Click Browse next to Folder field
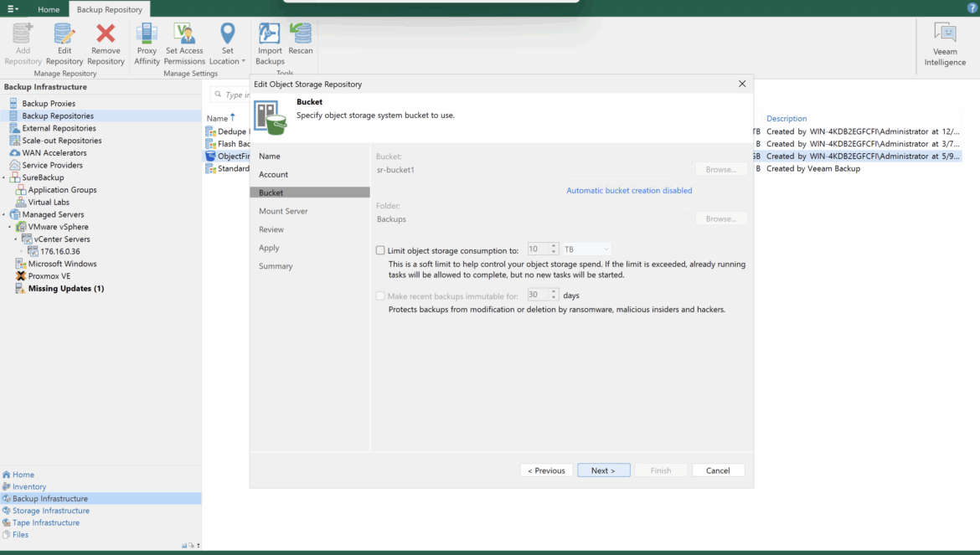The image size is (980, 555). 720,218
